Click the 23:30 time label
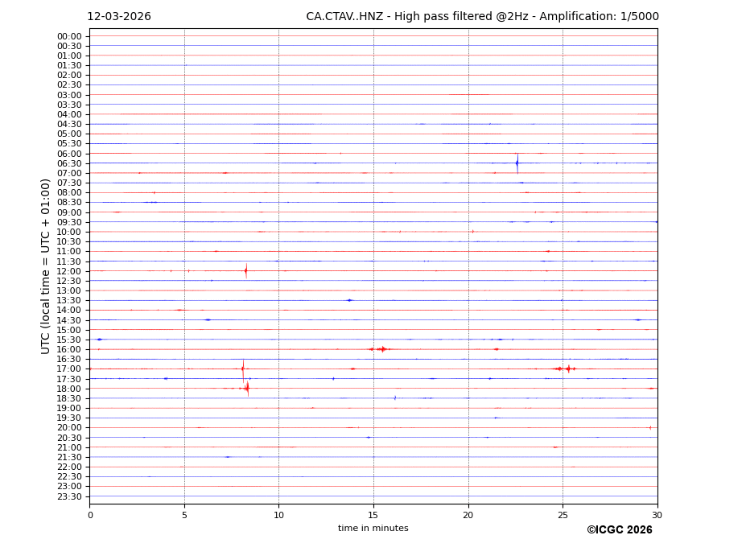 point(69,496)
